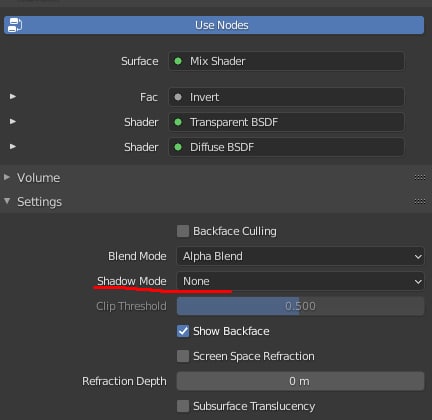
Task: Open the Blend Mode dropdown
Action: [x=300, y=256]
